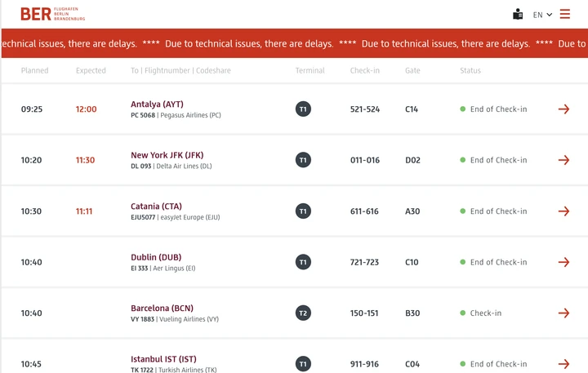Click the Planned column header
The height and width of the screenshot is (373, 588).
[x=34, y=71]
